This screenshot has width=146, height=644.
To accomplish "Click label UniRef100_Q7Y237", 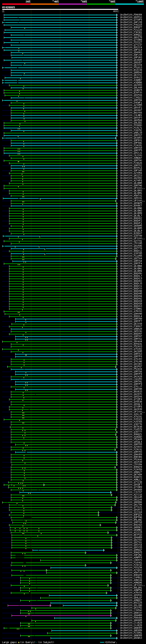I will (131, 45).
